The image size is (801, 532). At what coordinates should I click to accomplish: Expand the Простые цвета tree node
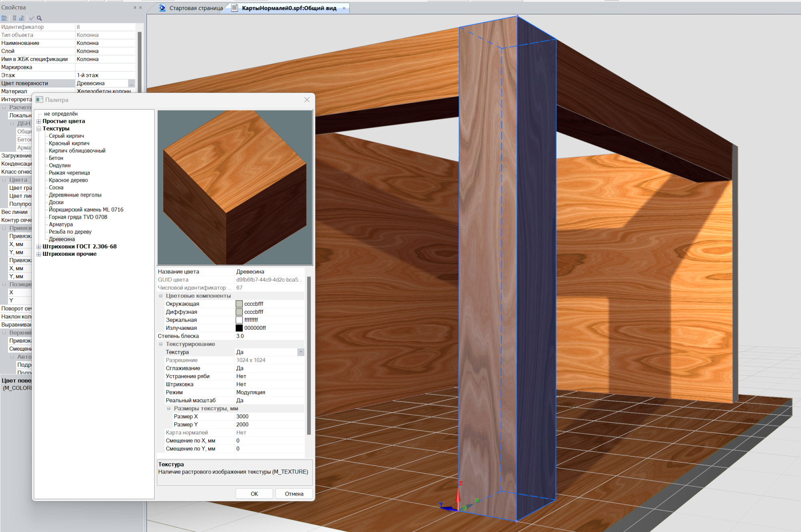39,121
